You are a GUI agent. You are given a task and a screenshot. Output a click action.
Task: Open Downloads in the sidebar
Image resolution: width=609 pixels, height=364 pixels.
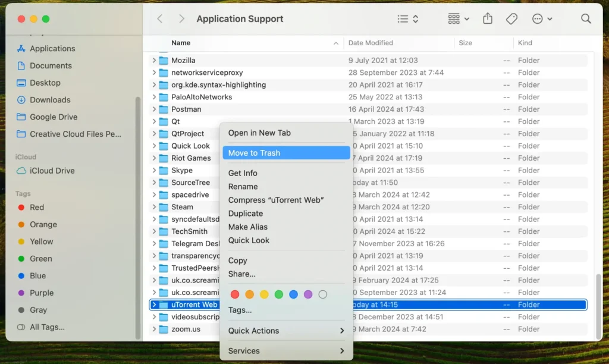43,100
